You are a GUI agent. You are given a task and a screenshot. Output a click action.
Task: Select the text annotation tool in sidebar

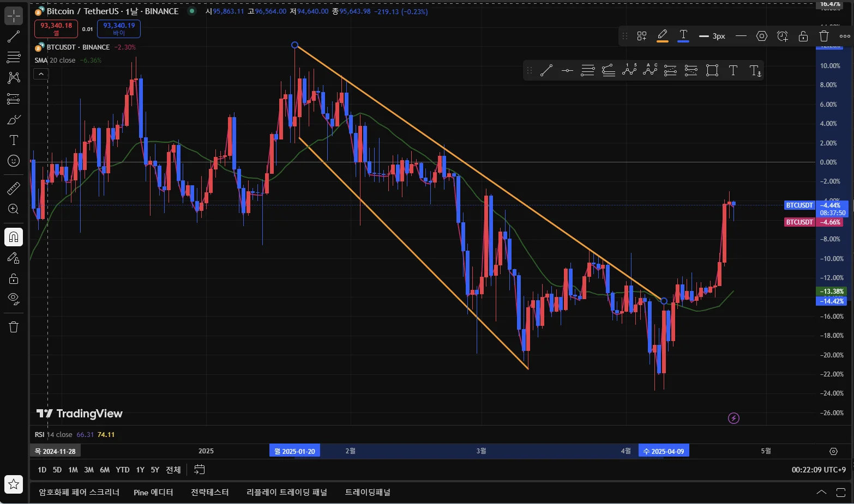coord(14,140)
